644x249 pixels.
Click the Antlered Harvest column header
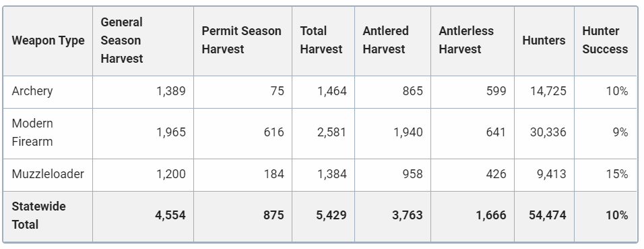[x=386, y=40]
